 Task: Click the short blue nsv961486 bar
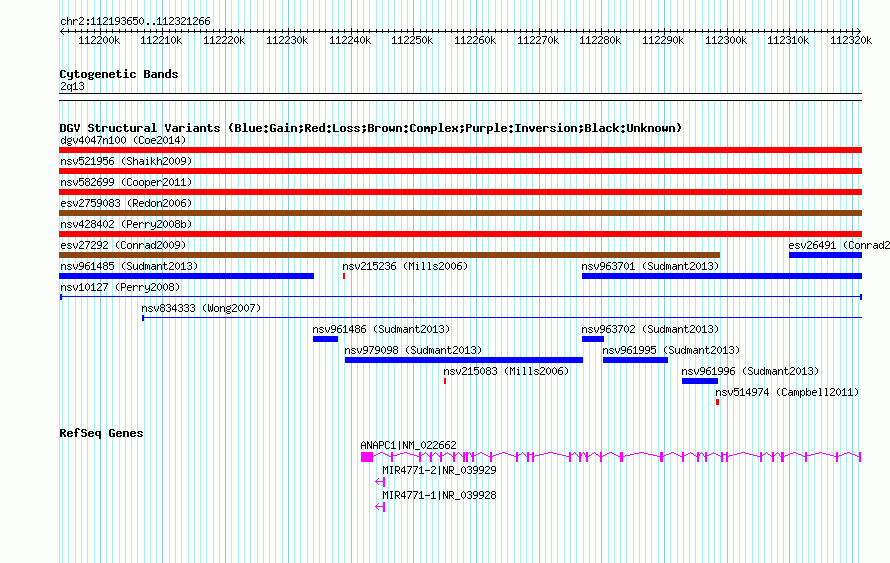(325, 339)
